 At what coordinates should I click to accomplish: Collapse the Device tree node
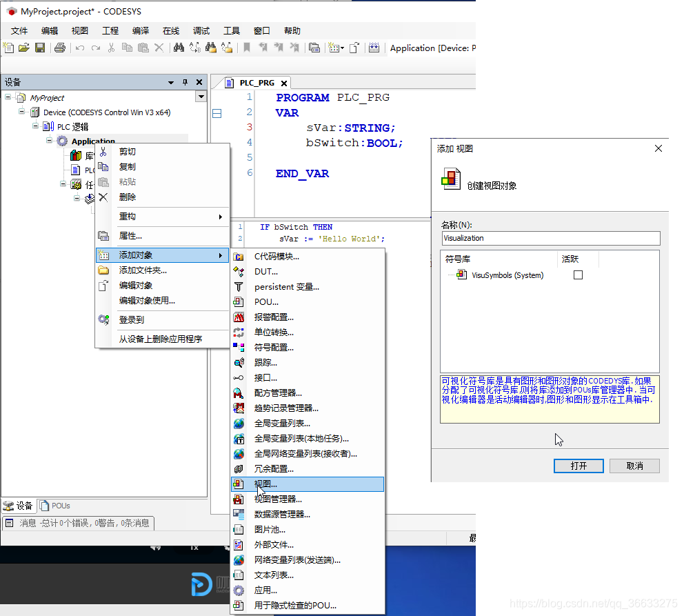click(21, 112)
